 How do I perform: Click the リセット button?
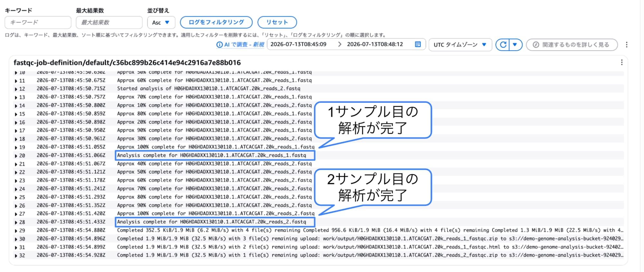pyautogui.click(x=277, y=22)
